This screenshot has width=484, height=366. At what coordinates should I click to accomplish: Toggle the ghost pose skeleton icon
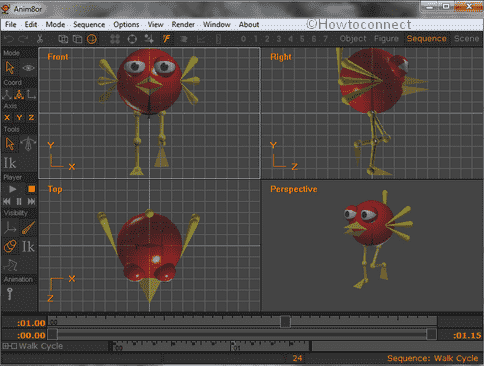10,265
